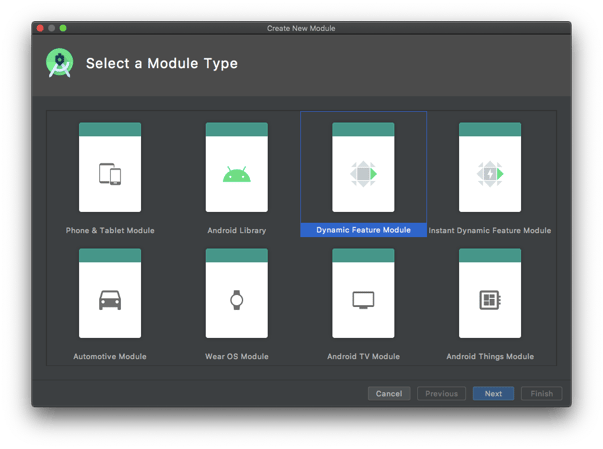The width and height of the screenshot is (603, 449).
Task: Select the Android Library text label
Action: pos(236,230)
